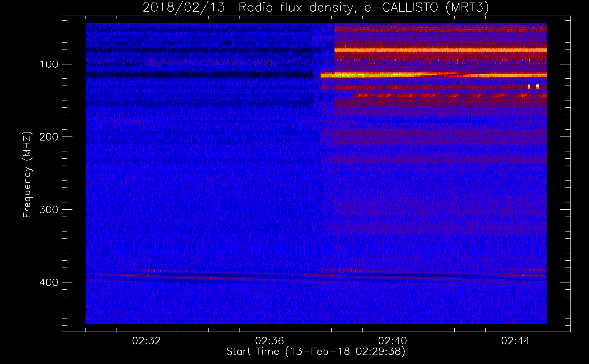
Task: Click the 300 frequency tick label
Action: [49, 210]
